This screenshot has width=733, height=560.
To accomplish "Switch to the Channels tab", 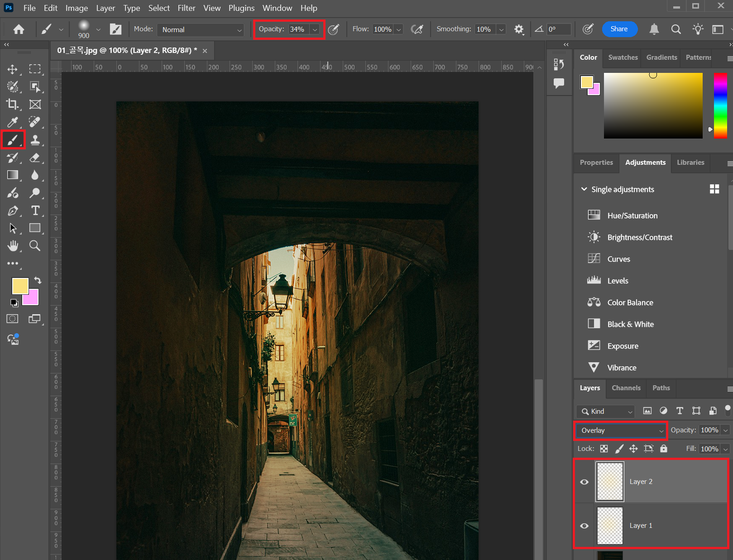I will [626, 388].
